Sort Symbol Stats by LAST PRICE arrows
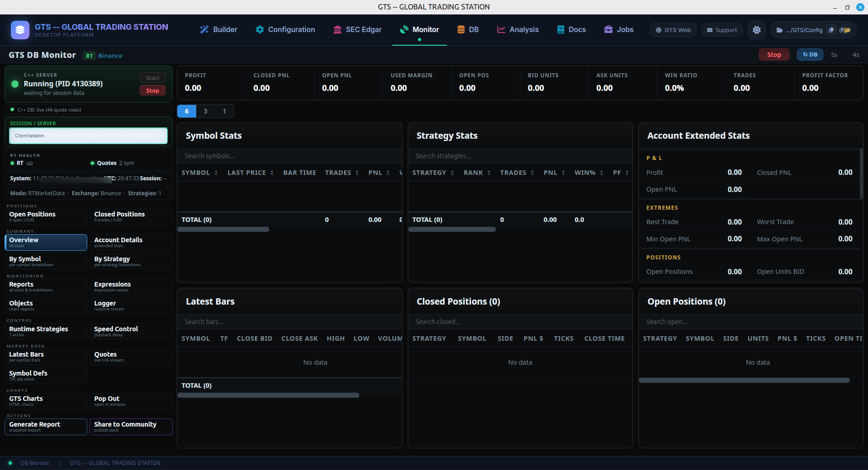 pyautogui.click(x=272, y=173)
